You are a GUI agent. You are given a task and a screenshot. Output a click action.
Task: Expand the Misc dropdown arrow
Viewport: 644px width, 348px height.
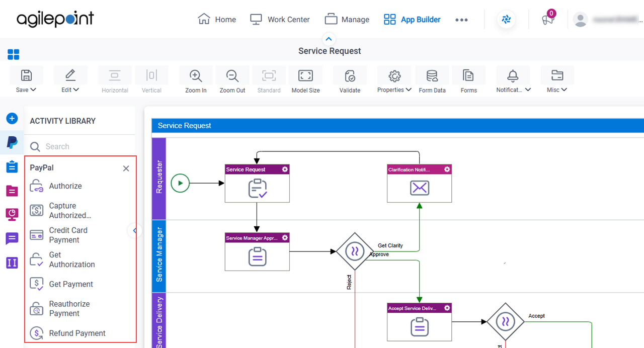coord(564,90)
